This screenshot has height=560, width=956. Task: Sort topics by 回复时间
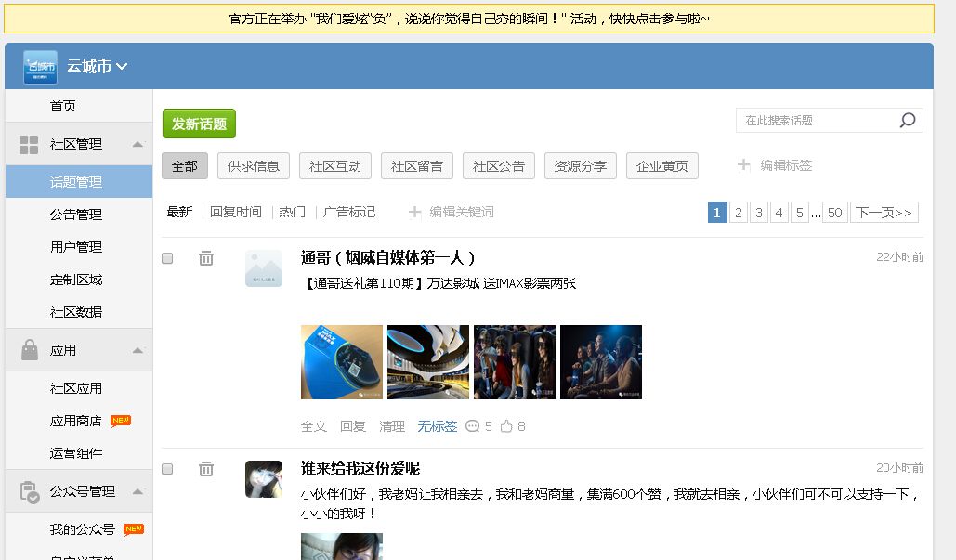coord(236,212)
